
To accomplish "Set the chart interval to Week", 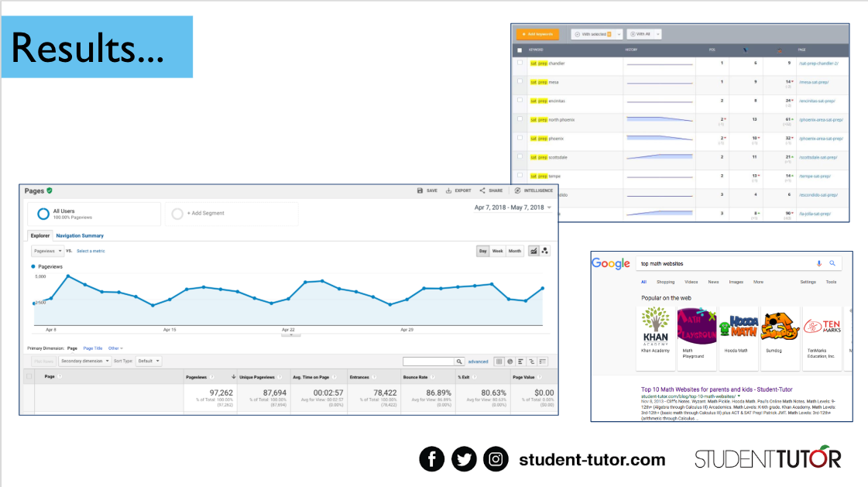I will [x=498, y=251].
